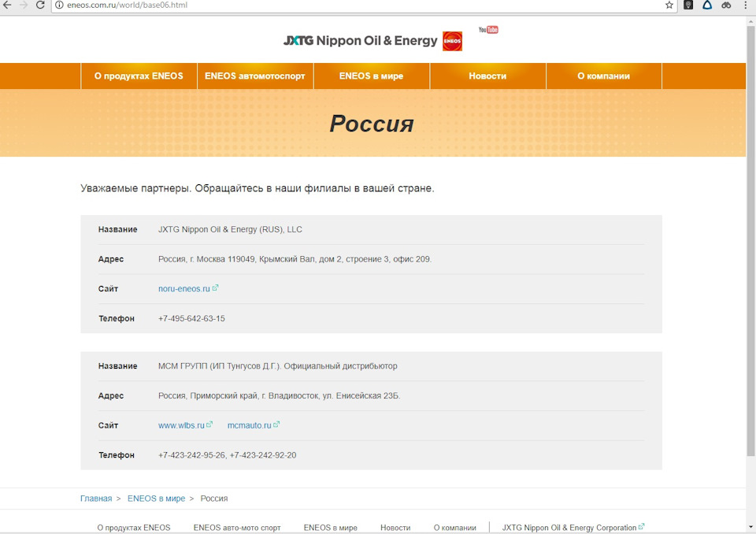Open footer link 'JXTG Nippon Oil & Energy Corporation'
This screenshot has height=534, width=756.
click(569, 528)
